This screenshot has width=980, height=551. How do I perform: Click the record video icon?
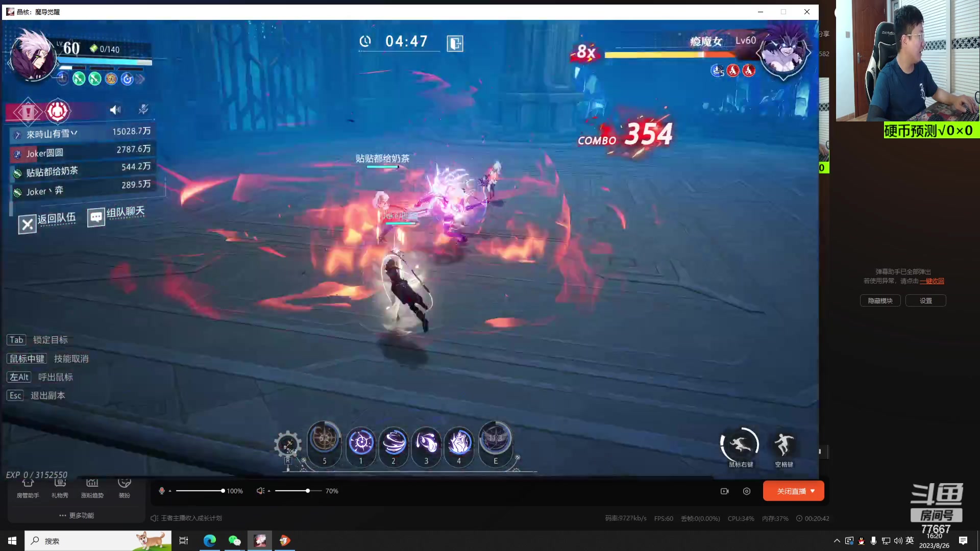(x=724, y=491)
